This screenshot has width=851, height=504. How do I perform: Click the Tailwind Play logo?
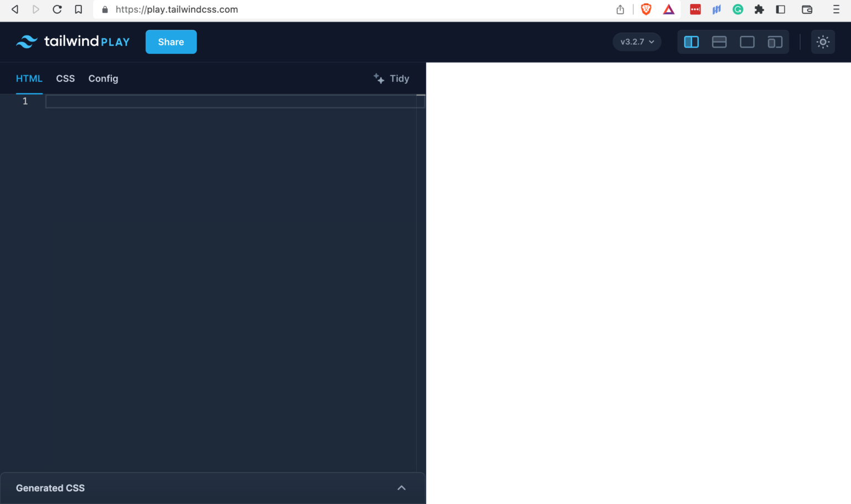click(x=73, y=42)
